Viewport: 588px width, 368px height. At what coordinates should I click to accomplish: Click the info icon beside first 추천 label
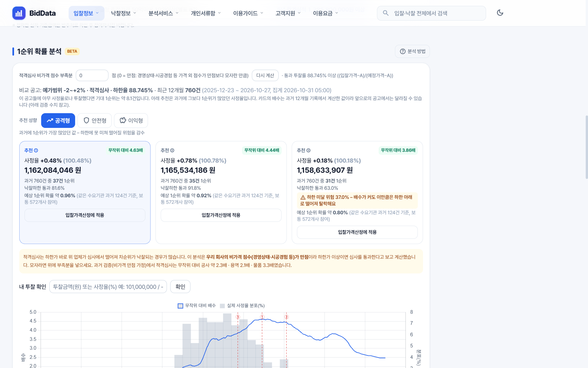coord(36,150)
